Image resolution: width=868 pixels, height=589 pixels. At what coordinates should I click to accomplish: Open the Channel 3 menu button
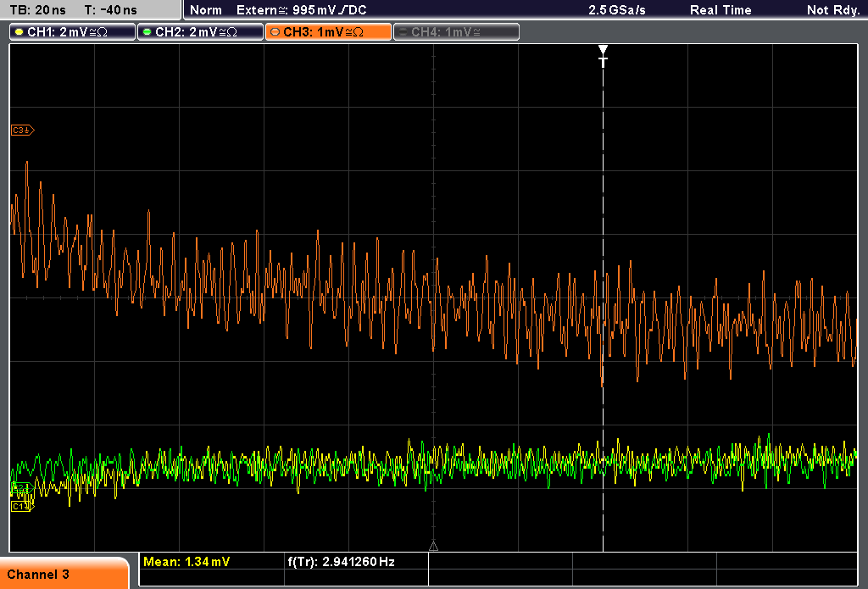click(64, 574)
